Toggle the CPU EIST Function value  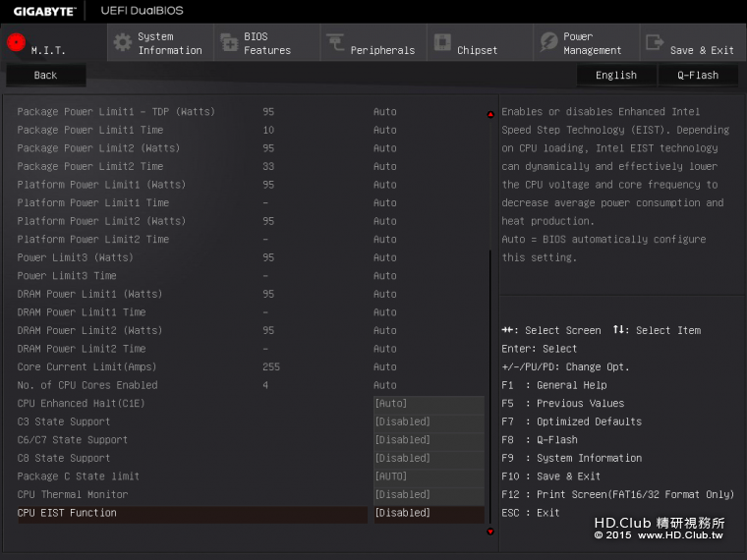pyautogui.click(x=429, y=513)
